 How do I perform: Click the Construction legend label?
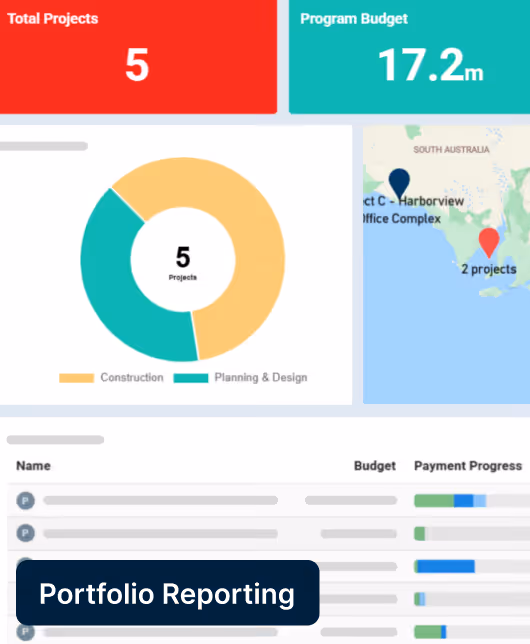pyautogui.click(x=132, y=377)
